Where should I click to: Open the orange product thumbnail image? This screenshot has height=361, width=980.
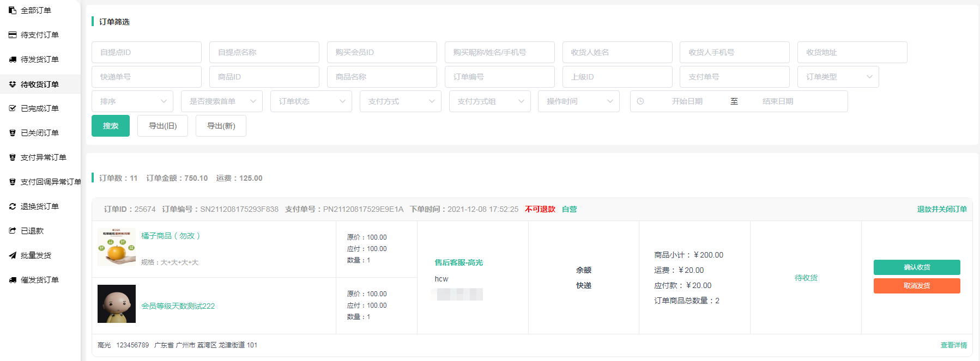click(x=117, y=247)
